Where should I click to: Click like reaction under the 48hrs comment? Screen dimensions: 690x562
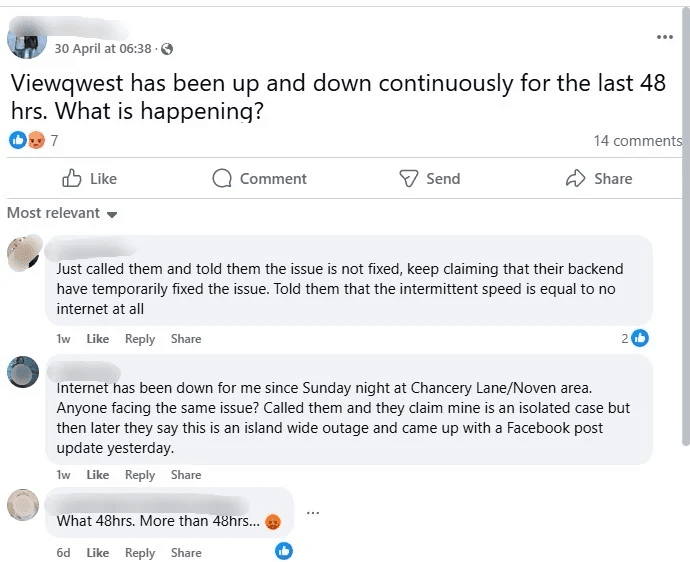click(284, 550)
